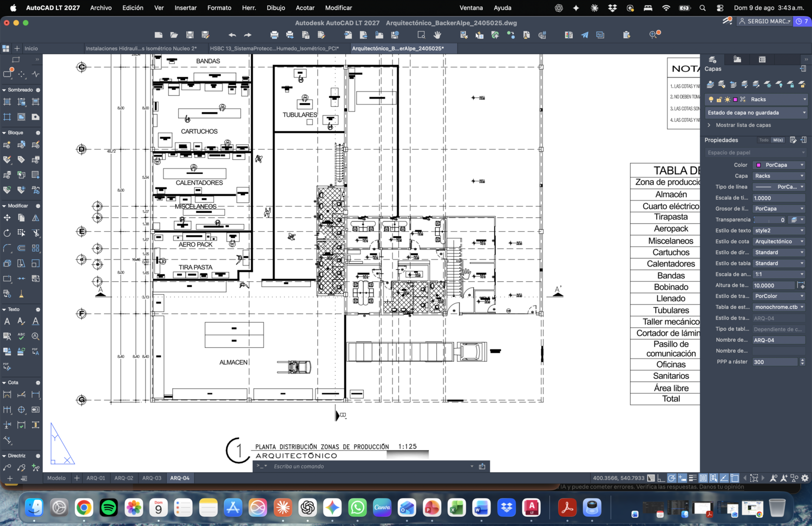Open the Estilo de cota Arquitectónico dropdown
The width and height of the screenshot is (812, 526).
(780, 242)
